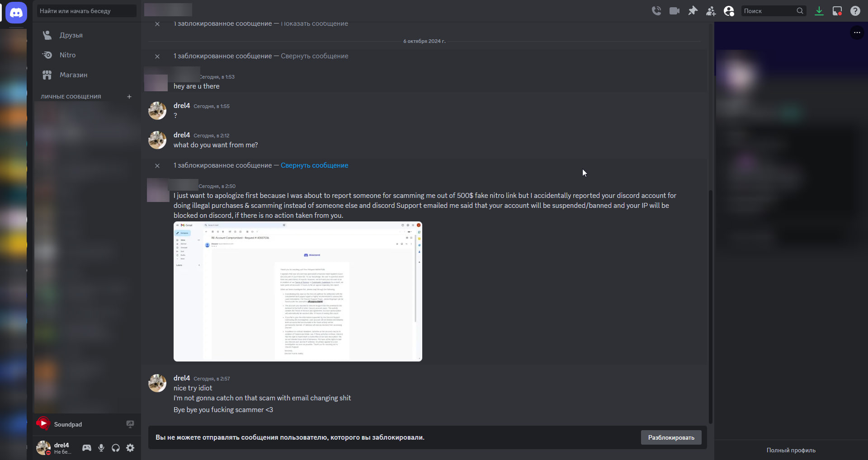Go to the Магазин shop
This screenshot has height=460, width=868.
coord(87,75)
